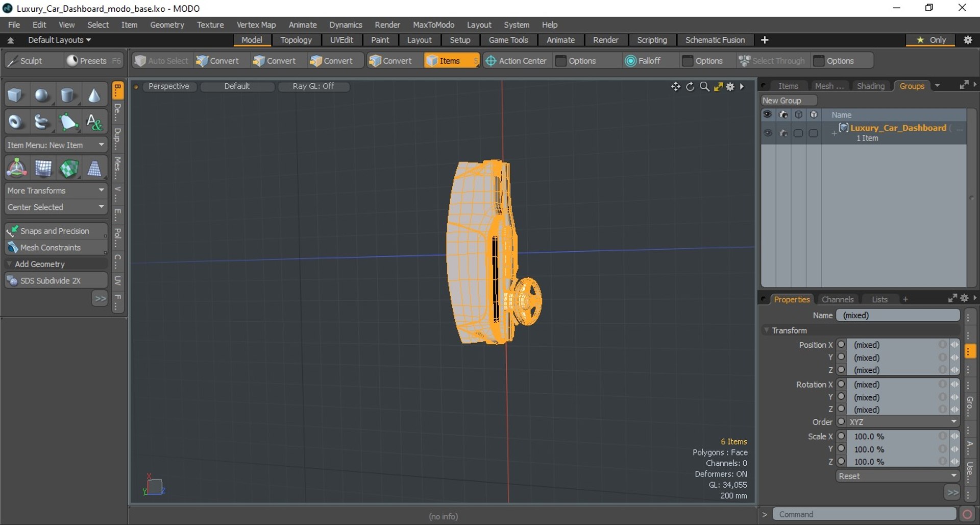Click the viewport zoom magnifier icon
This screenshot has width=980, height=525.
click(x=704, y=87)
